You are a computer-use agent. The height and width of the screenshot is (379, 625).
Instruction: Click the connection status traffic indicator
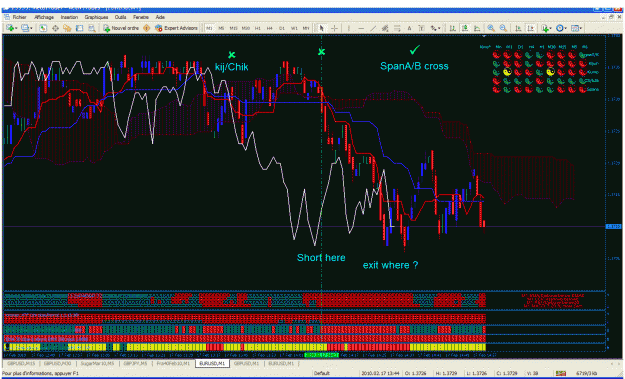[561, 373]
